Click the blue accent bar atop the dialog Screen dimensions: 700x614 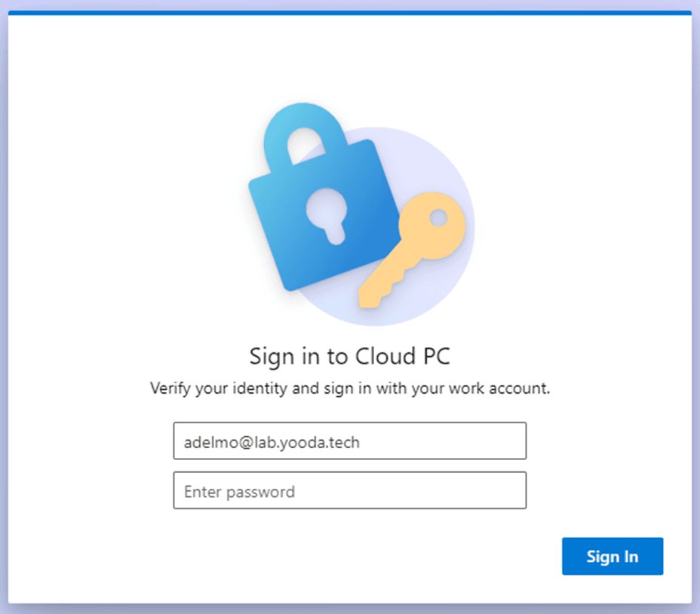[x=350, y=13]
